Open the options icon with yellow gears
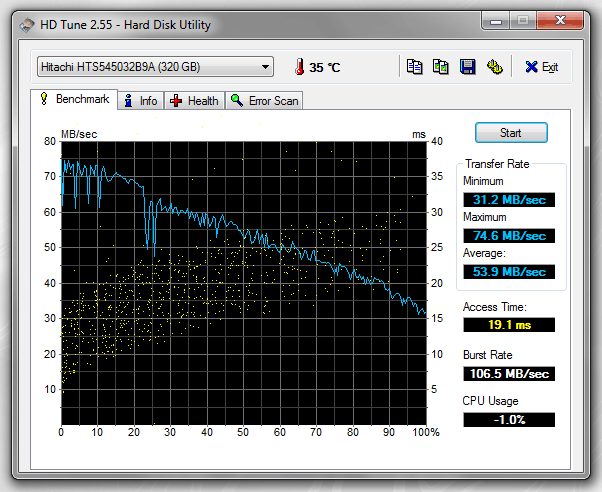The width and height of the screenshot is (602, 492). click(x=494, y=67)
